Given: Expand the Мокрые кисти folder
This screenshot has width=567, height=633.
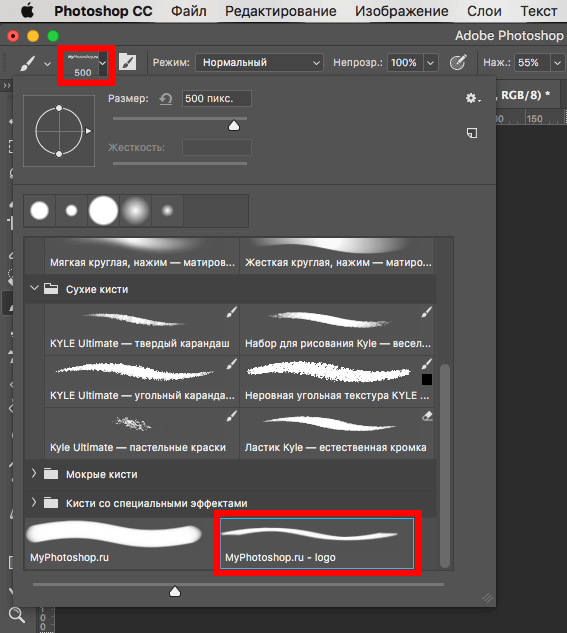Looking at the screenshot, I should 34,474.
